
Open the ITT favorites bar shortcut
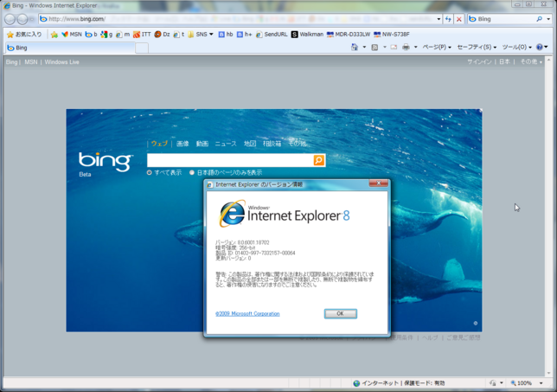[142, 35]
